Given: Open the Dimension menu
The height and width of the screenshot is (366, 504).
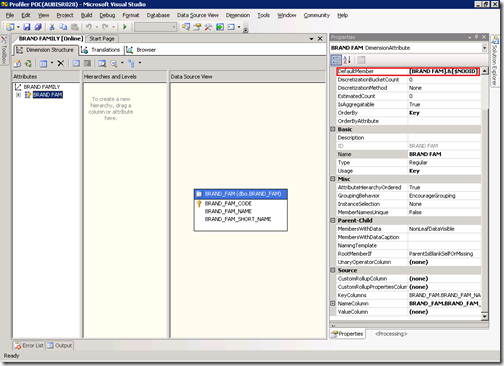Looking at the screenshot, I should [238, 15].
